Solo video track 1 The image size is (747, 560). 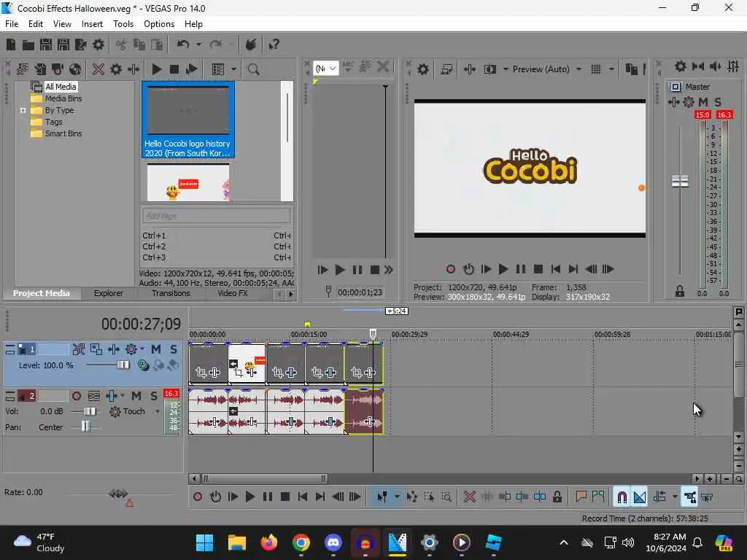(x=174, y=349)
